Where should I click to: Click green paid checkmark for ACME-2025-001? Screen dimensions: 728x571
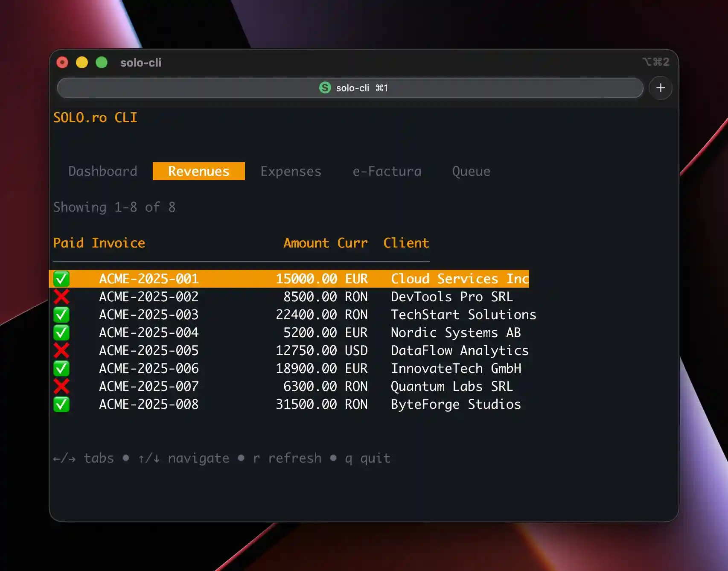61,279
